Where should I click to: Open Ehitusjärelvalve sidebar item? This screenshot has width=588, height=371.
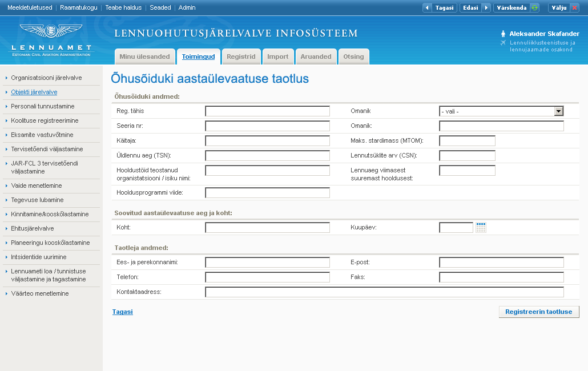(32, 229)
